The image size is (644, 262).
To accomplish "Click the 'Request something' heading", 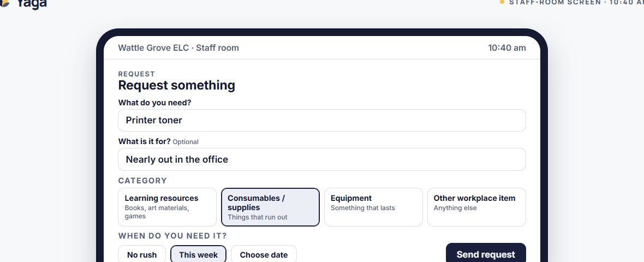I will click(177, 85).
